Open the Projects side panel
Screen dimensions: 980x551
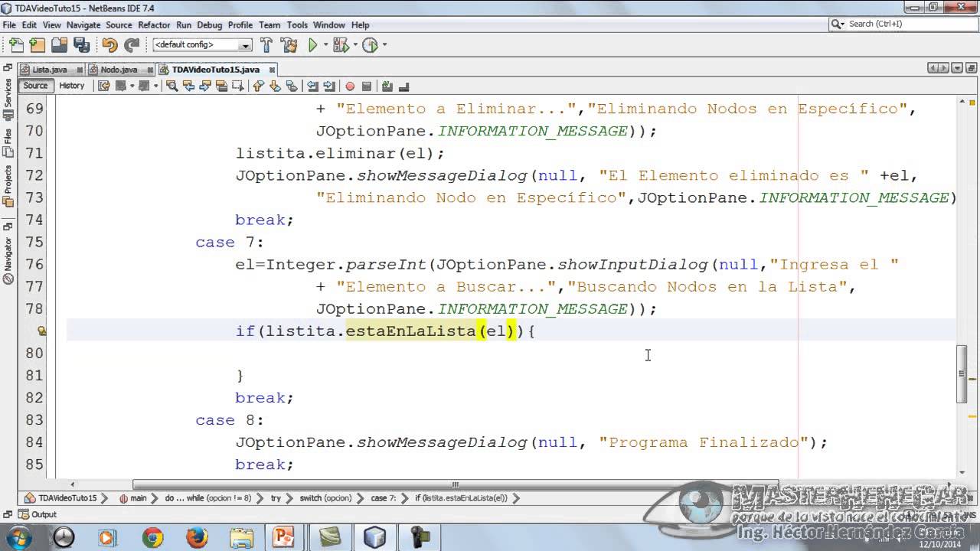(8, 186)
